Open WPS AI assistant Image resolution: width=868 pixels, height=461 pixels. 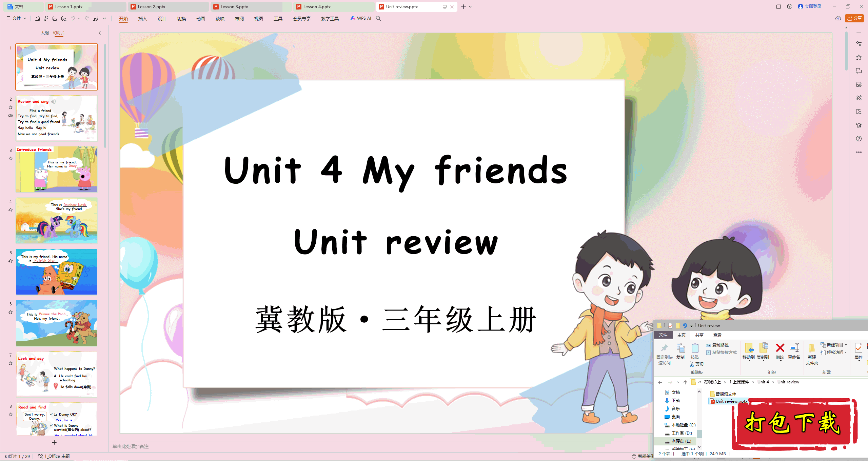click(x=361, y=18)
